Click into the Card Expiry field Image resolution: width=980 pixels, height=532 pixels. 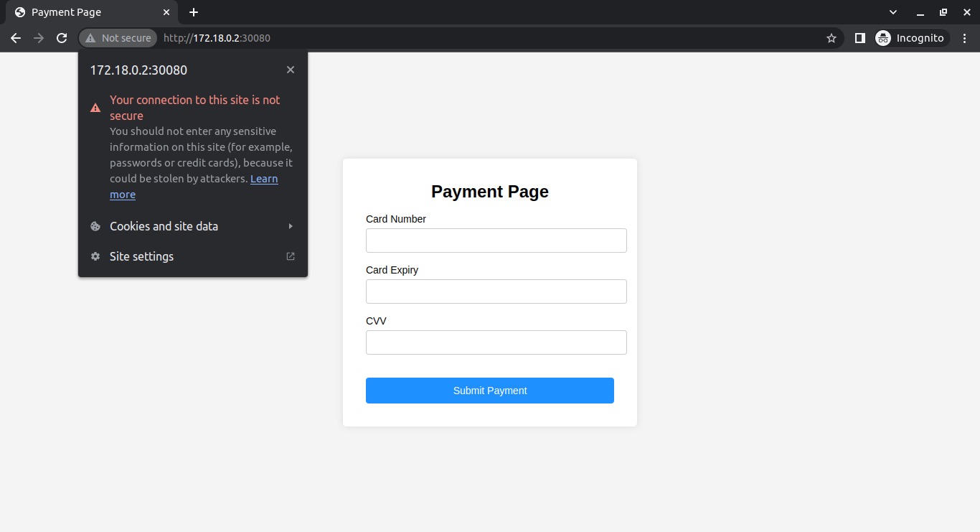coord(496,291)
